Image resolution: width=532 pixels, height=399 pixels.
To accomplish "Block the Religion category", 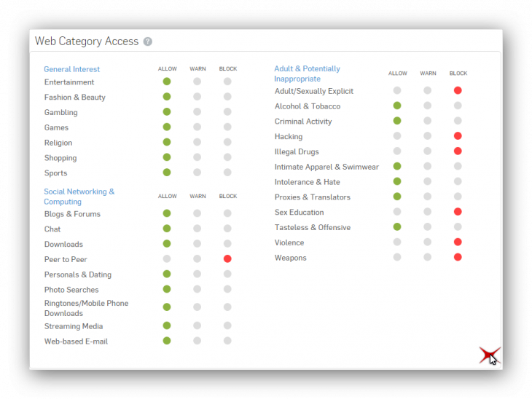I will (x=227, y=142).
